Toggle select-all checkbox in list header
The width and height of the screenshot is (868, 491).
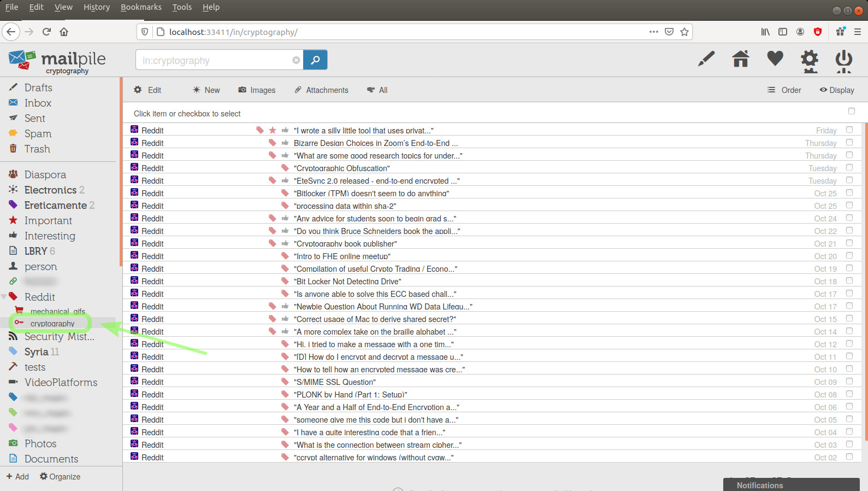tap(851, 111)
